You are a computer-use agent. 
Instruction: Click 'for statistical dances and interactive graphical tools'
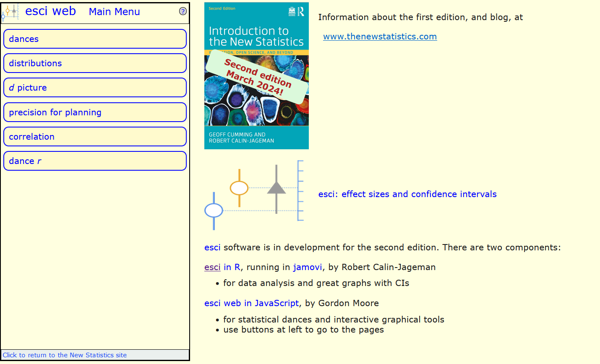(x=334, y=320)
